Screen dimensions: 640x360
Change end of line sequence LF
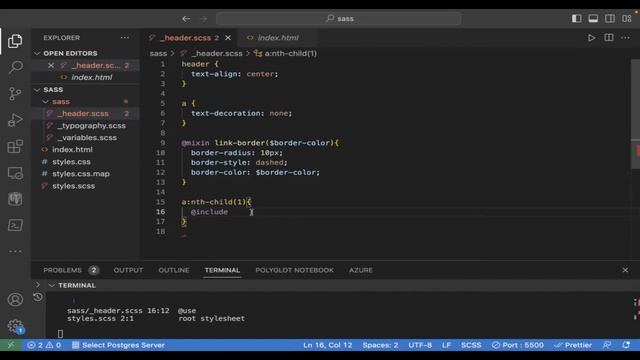coord(446,345)
